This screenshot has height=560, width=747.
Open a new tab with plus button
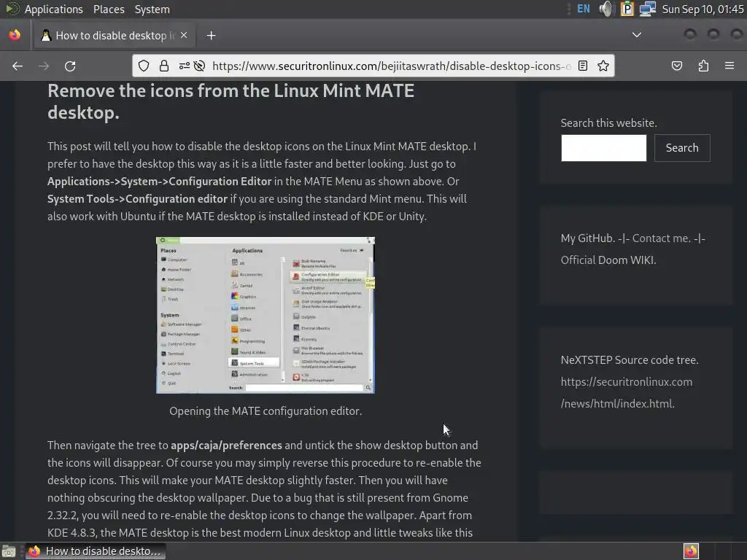pos(211,36)
